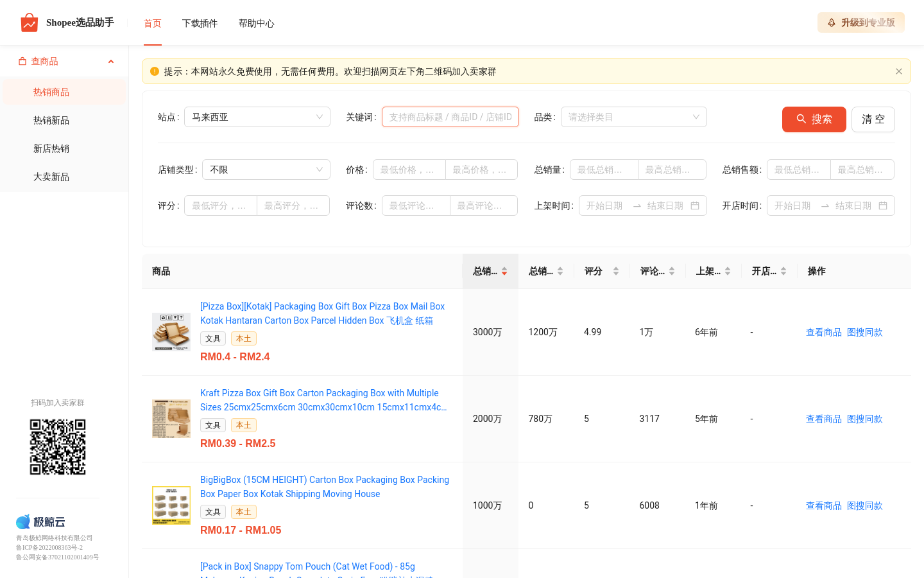This screenshot has height=578, width=924.
Task: Click the 清空 clear button
Action: click(873, 119)
